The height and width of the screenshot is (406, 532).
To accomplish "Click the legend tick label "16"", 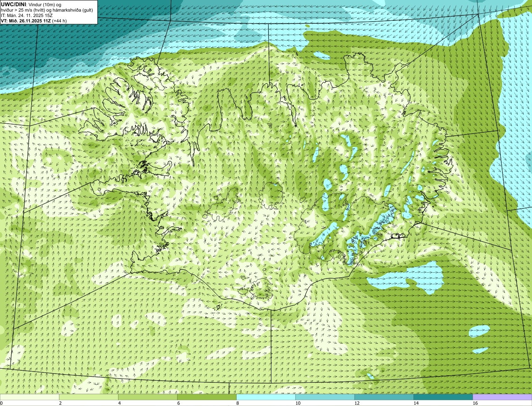I will pos(475,403).
